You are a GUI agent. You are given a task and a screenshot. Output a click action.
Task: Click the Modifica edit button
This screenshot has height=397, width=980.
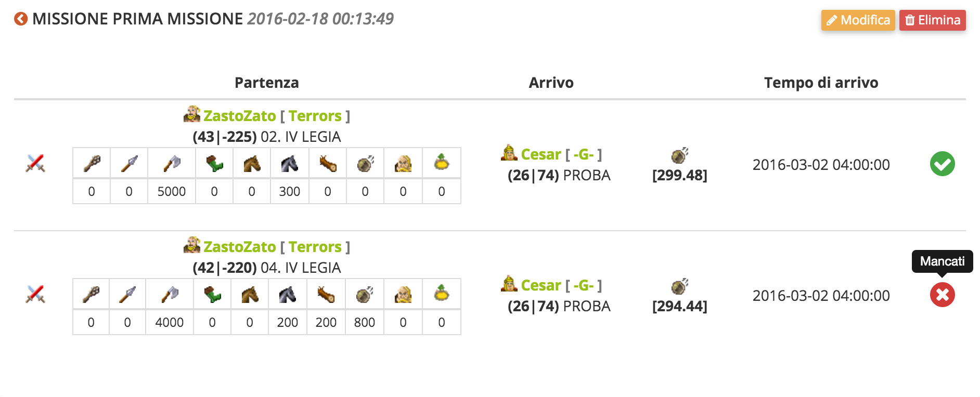point(858,20)
